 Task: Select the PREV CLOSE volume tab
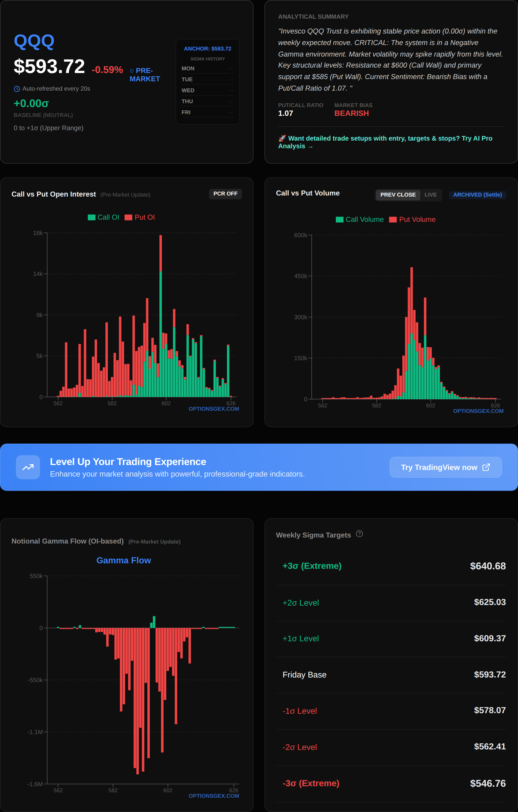click(x=398, y=195)
